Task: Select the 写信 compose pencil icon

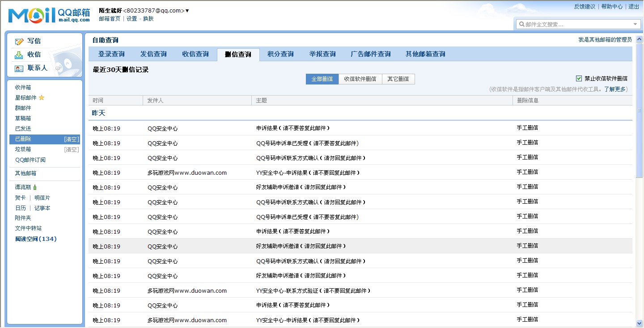Action: [x=19, y=41]
